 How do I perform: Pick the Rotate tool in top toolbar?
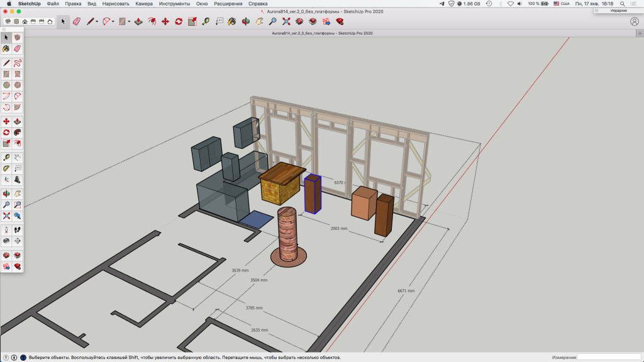[179, 21]
